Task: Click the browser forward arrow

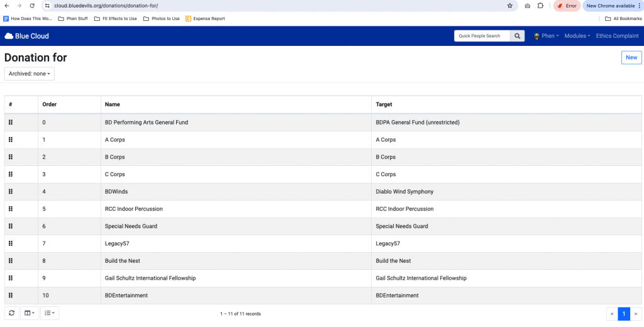Action: [19, 6]
